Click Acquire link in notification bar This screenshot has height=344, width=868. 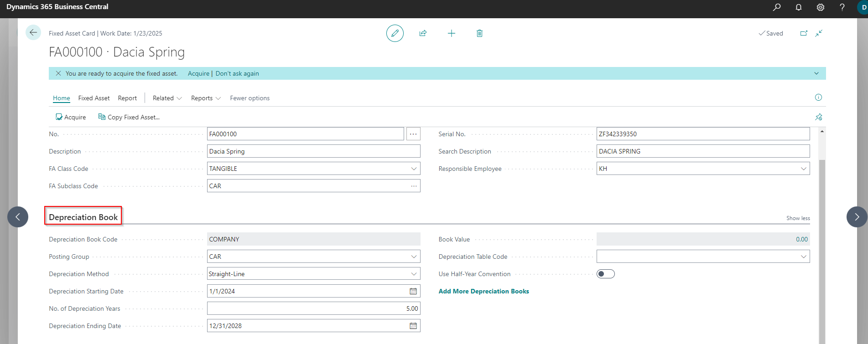tap(198, 73)
